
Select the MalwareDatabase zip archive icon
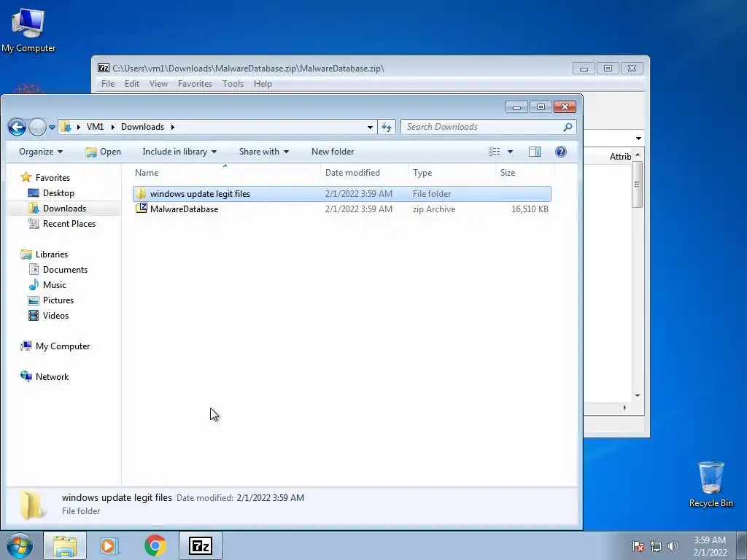pyautogui.click(x=142, y=209)
